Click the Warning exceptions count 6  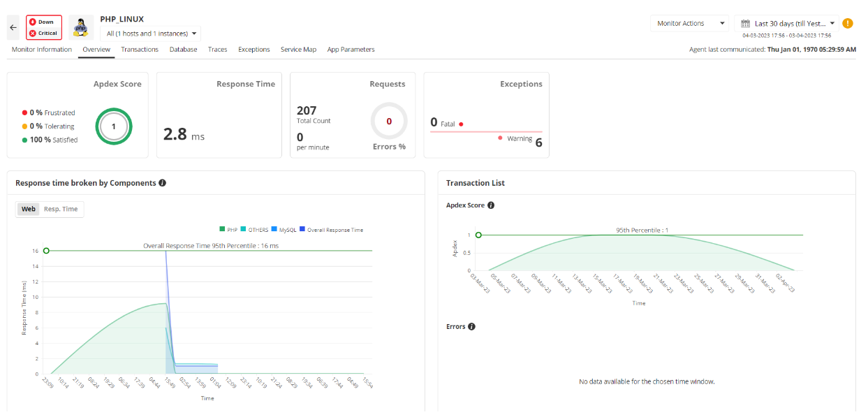coord(538,142)
